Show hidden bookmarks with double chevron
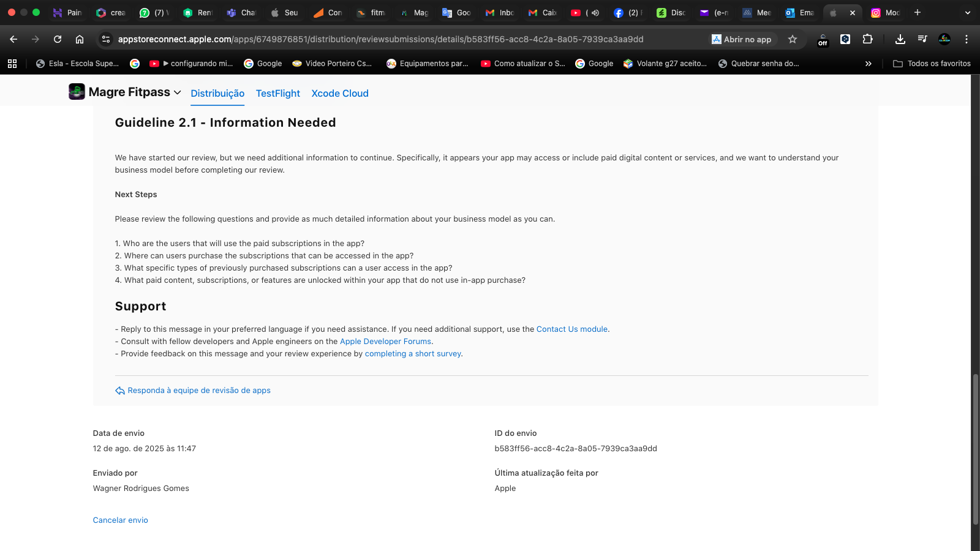This screenshot has width=980, height=551. coord(868,64)
